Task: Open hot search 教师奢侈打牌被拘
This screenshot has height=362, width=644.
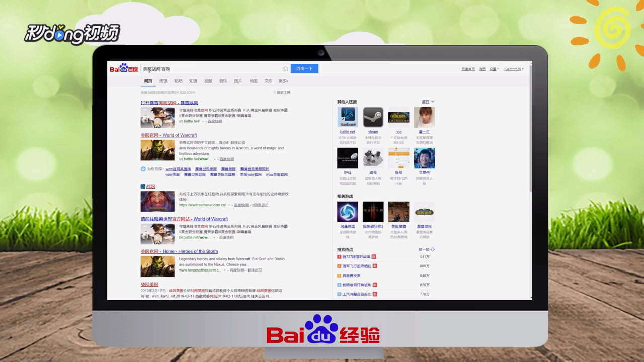Action: pyautogui.click(x=357, y=285)
